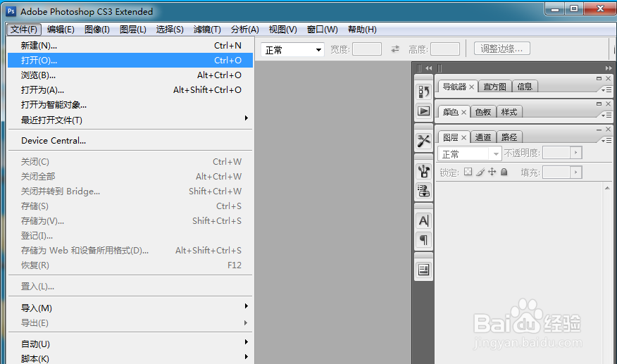Image resolution: width=617 pixels, height=364 pixels.
Task: Expand the 最近打开文件(T) submenu
Action: pos(130,120)
